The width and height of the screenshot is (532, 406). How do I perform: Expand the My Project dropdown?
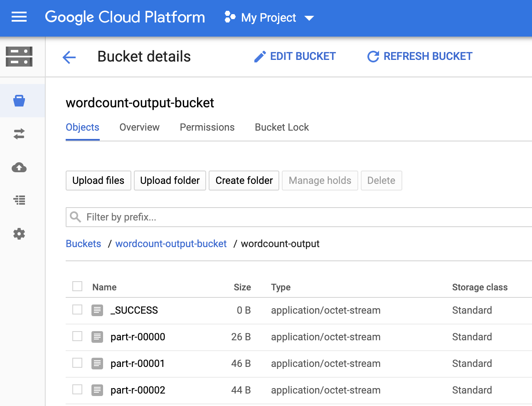tap(269, 18)
